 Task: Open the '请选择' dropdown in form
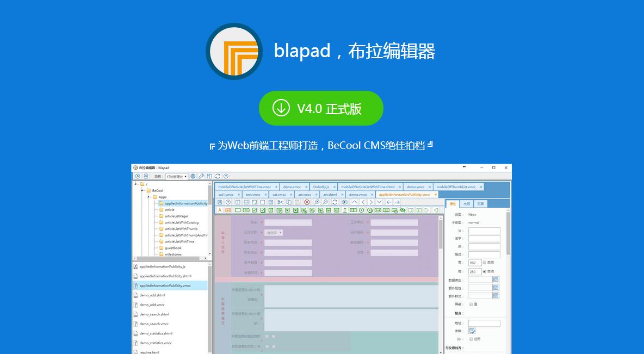273,233
